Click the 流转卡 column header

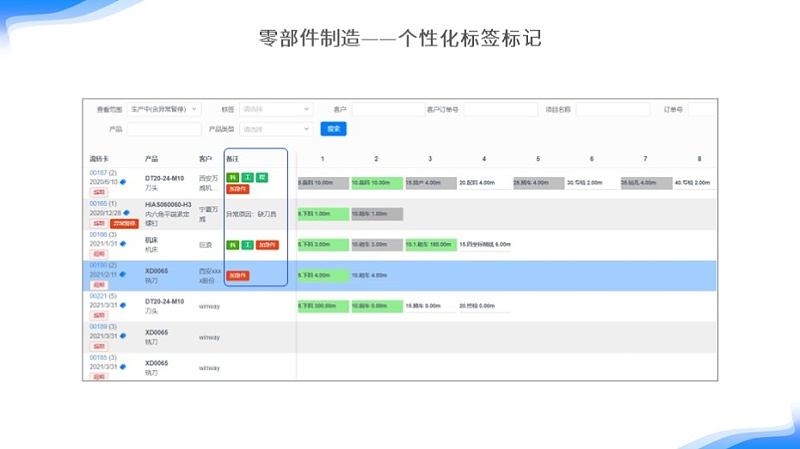click(98, 158)
